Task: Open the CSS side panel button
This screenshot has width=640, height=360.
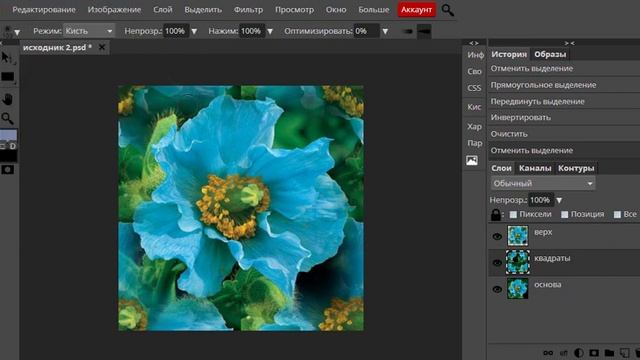Action: coord(474,88)
